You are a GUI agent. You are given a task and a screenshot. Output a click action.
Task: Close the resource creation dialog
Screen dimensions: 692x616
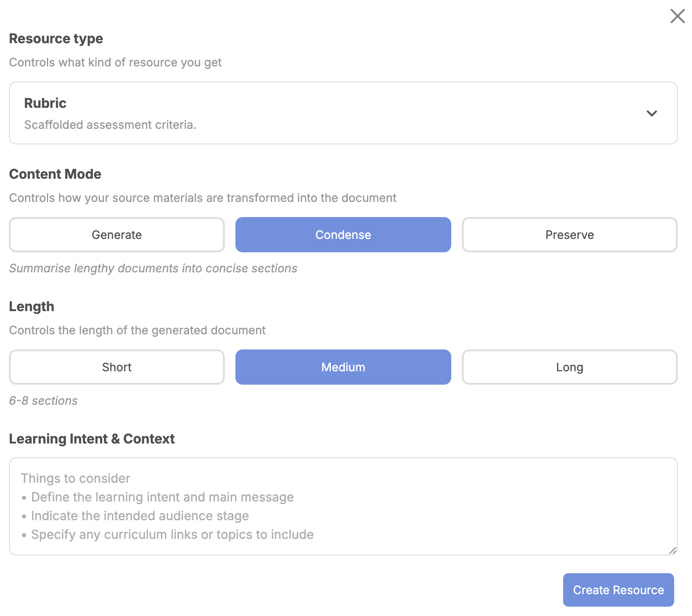[x=677, y=16]
